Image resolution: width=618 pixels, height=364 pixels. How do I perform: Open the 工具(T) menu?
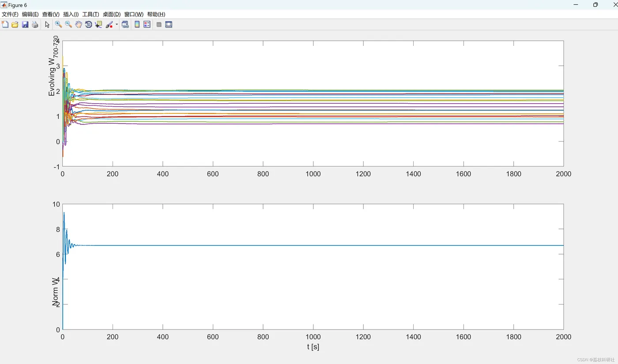[90, 15]
